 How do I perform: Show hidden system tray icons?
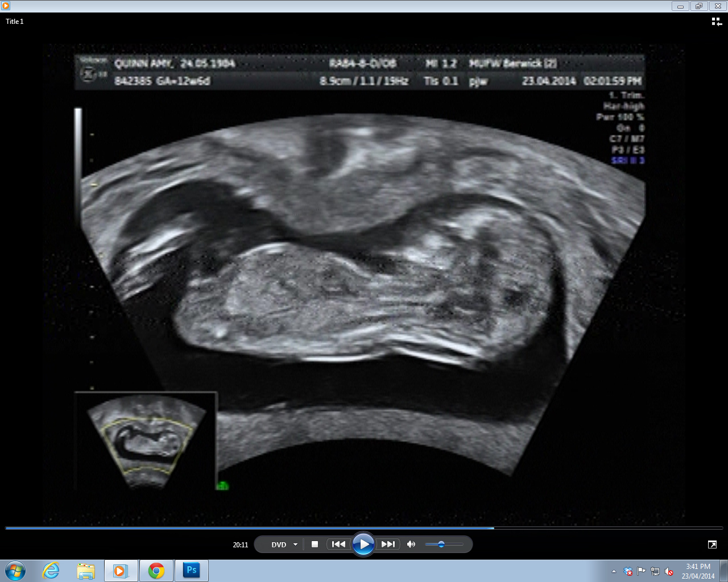(x=614, y=571)
